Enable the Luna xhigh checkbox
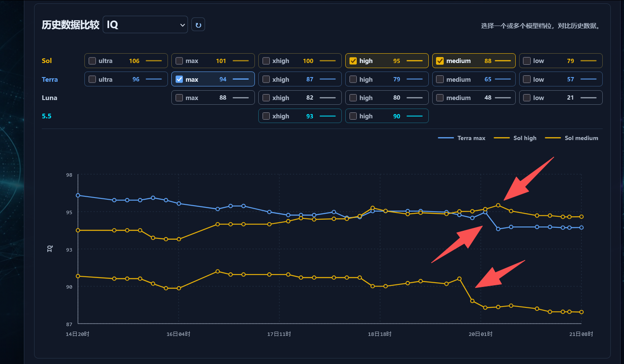Screen dimensions: 624x364 266,97
